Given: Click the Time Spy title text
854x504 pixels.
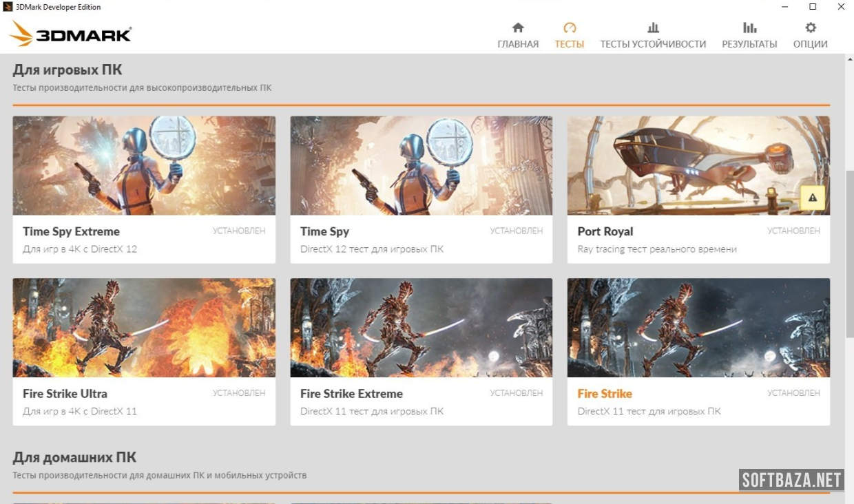Looking at the screenshot, I should point(324,231).
